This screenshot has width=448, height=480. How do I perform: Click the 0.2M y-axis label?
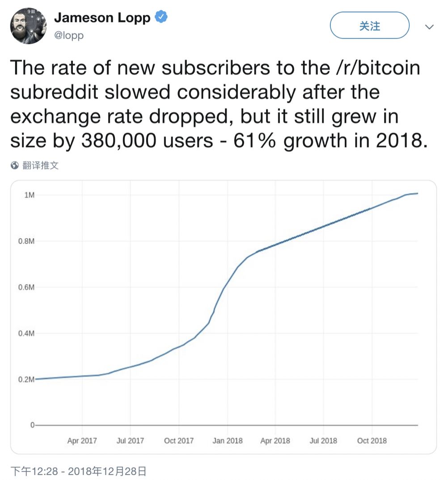coord(26,379)
